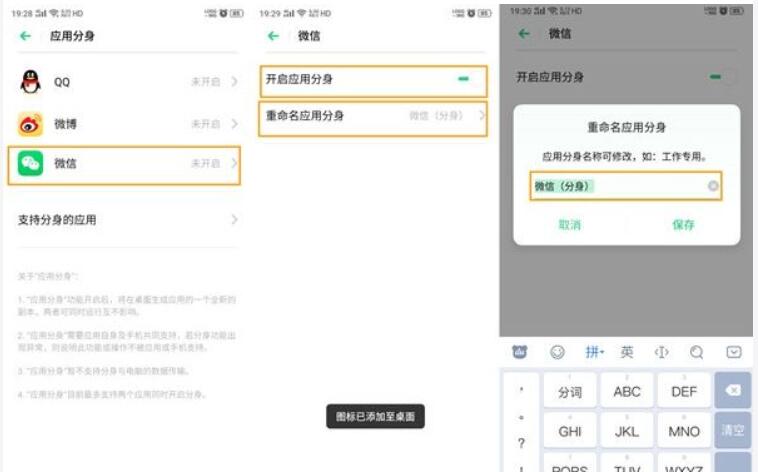
Task: Select the QQ label text
Action: (62, 82)
